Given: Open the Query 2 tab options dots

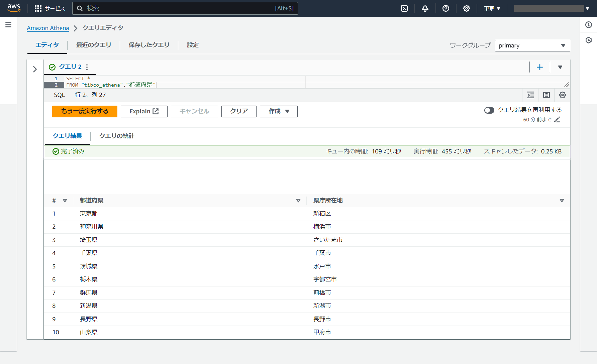Looking at the screenshot, I should click(87, 67).
